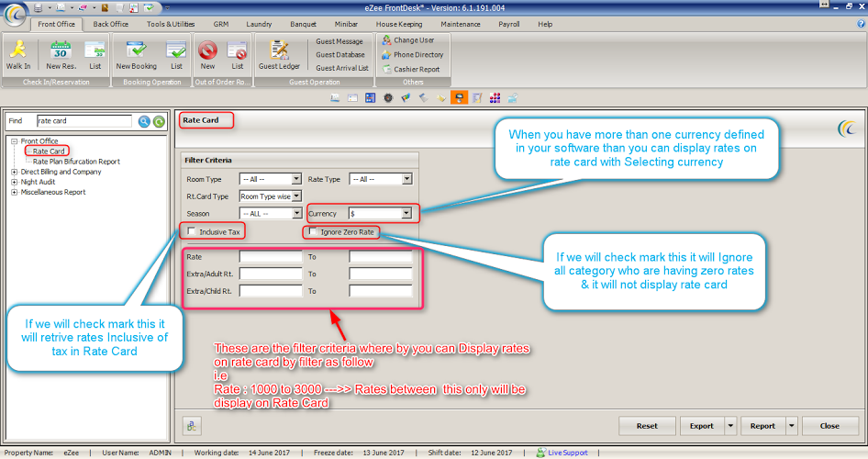Click the Report button
This screenshot has width=868, height=459.
[x=762, y=426]
